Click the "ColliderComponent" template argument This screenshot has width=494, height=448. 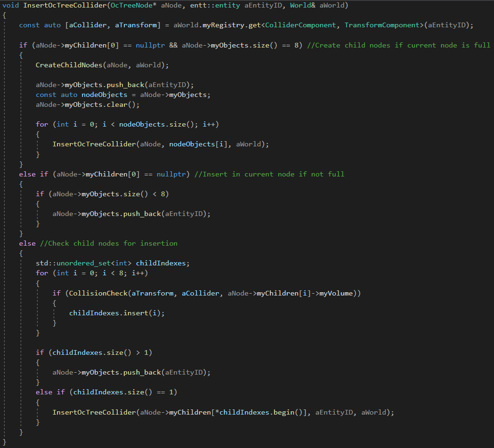[x=300, y=25]
